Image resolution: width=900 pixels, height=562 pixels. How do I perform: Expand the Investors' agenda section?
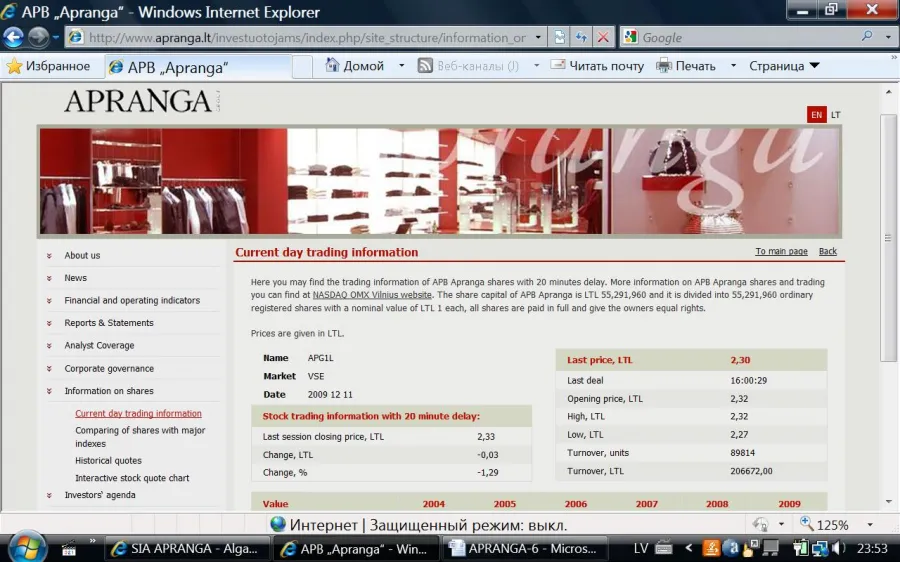100,495
